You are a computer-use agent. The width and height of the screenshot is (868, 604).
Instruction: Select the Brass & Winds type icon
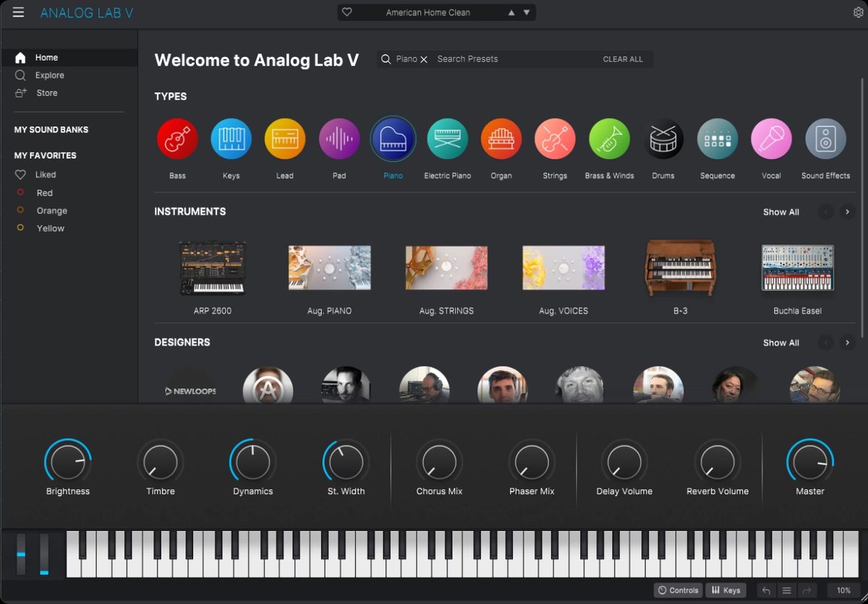[609, 139]
